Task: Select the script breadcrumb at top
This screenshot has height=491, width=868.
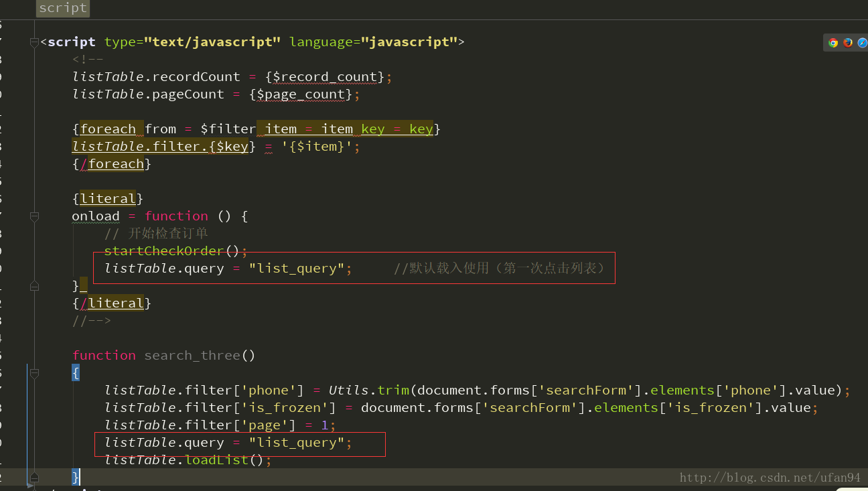Action: point(62,8)
